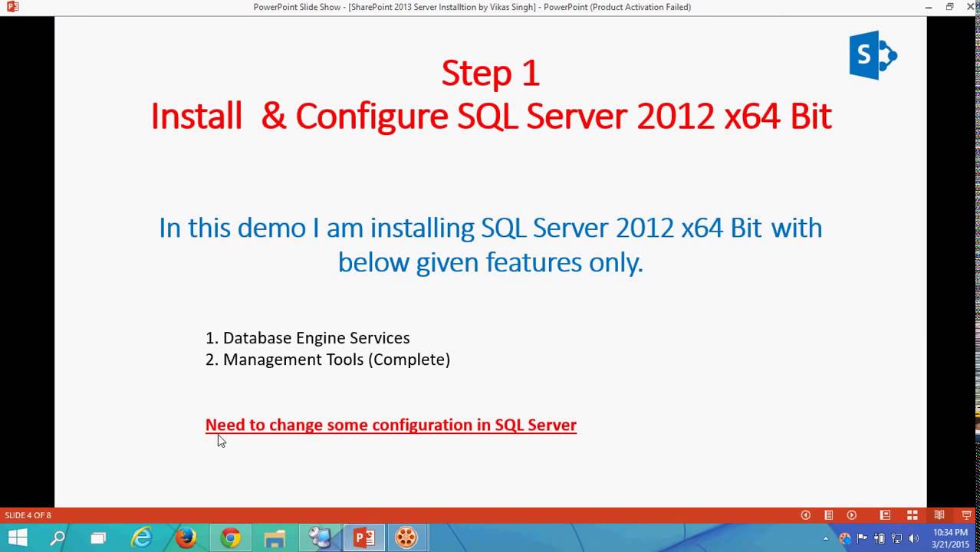Click 'Install & Configure SQL Server 2012' title
The image size is (980, 552).
point(491,117)
